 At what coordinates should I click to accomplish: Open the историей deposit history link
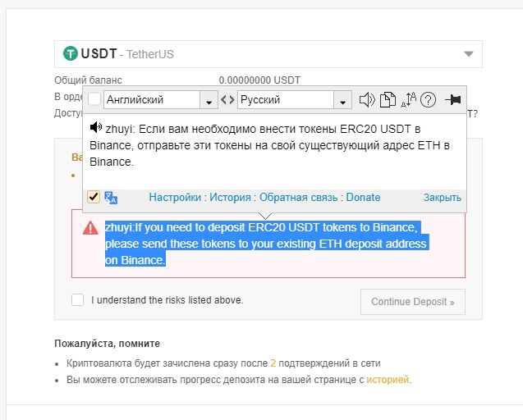click(x=388, y=380)
